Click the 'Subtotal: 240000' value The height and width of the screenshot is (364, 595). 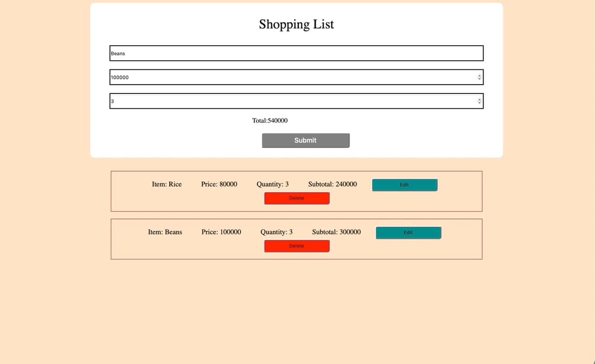332,184
